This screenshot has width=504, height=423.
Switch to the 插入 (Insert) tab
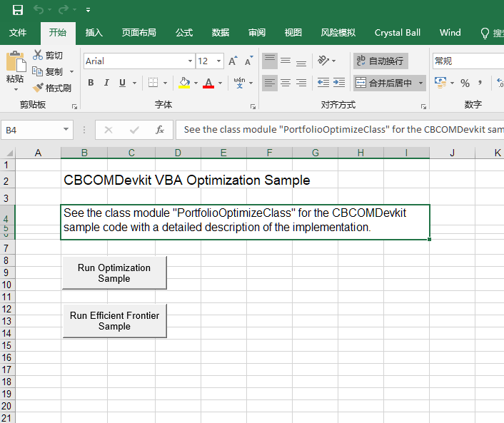tap(94, 33)
